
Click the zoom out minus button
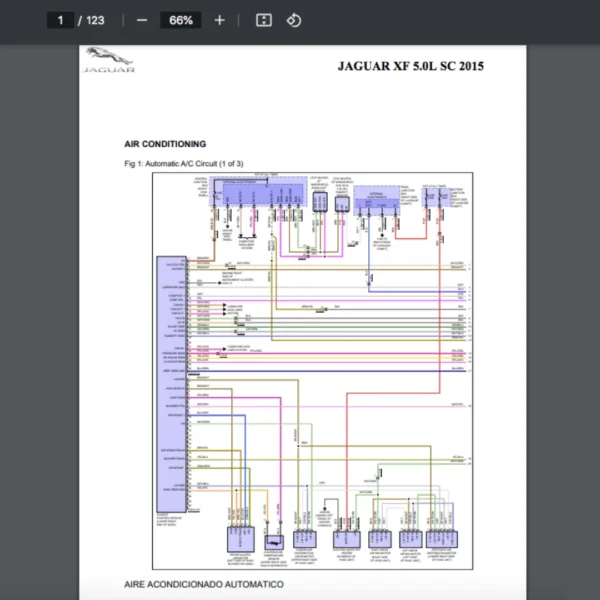[142, 20]
